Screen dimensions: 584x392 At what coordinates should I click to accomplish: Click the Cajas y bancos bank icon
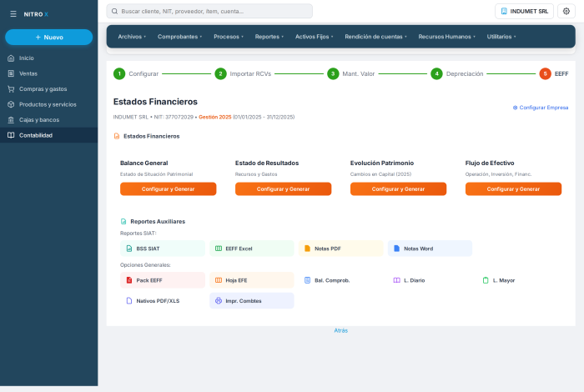(11, 120)
